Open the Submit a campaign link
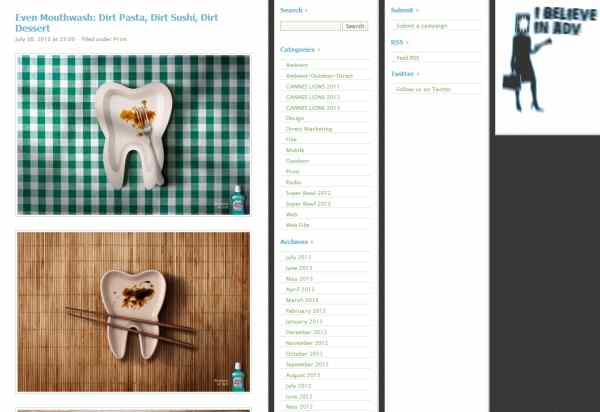 click(x=421, y=26)
